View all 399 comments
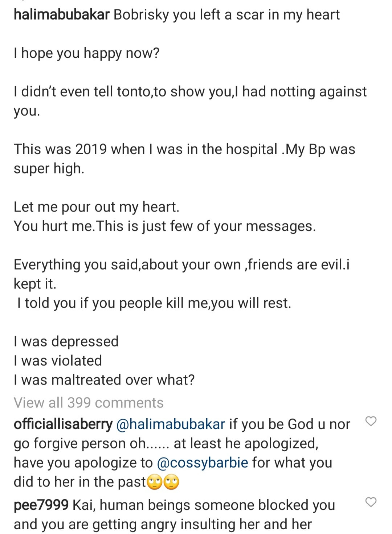 (x=89, y=403)
